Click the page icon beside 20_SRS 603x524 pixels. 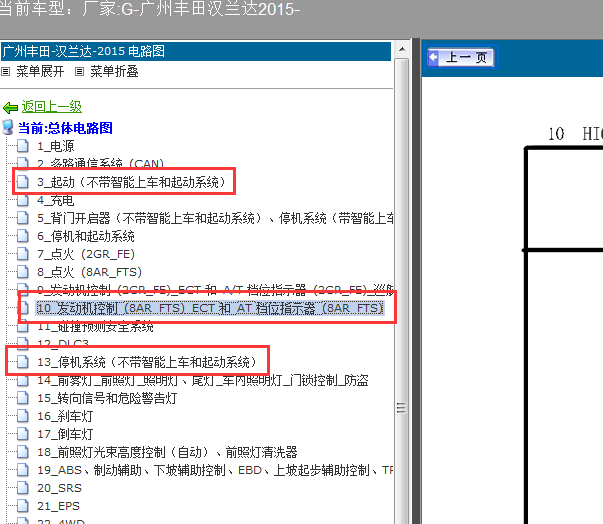pos(23,488)
